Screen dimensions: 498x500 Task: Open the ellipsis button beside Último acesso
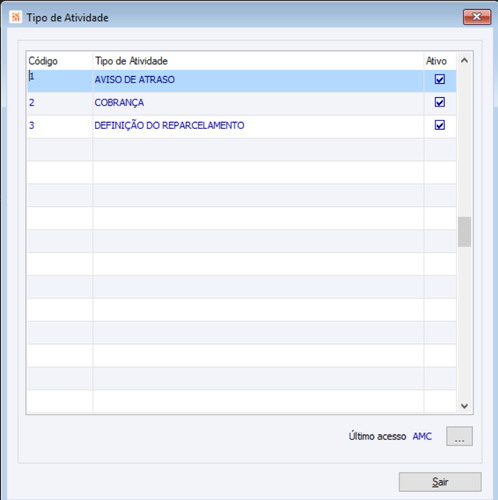[x=459, y=436]
